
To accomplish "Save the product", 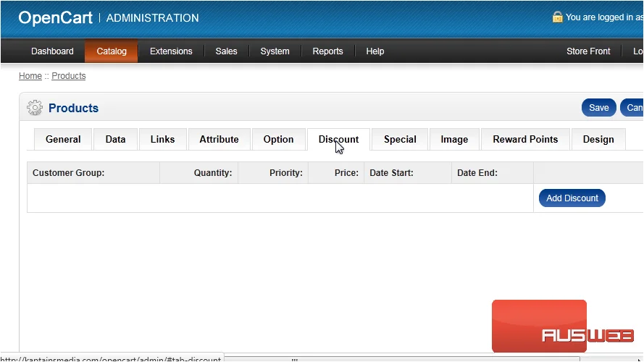I will coord(599,108).
